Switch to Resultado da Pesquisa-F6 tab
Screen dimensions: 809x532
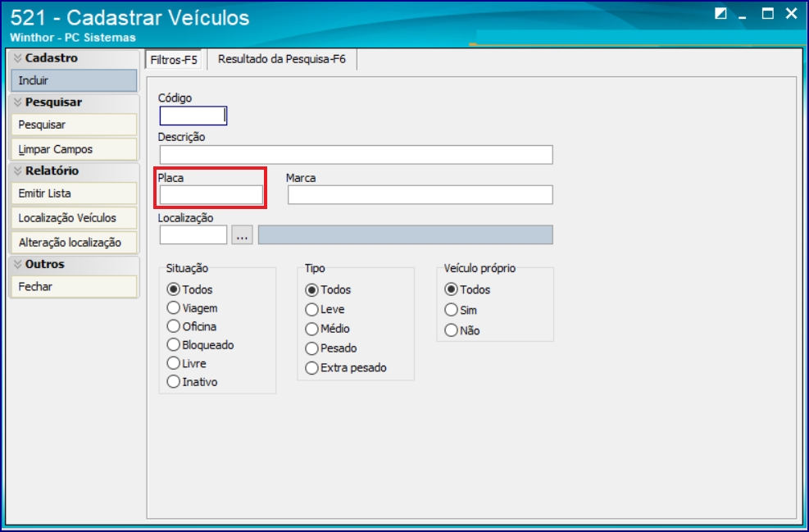pyautogui.click(x=282, y=59)
